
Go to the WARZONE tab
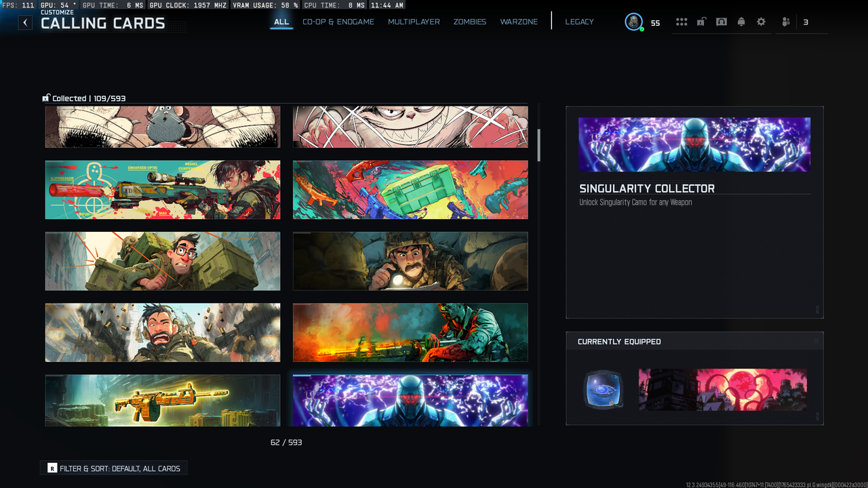tap(519, 22)
